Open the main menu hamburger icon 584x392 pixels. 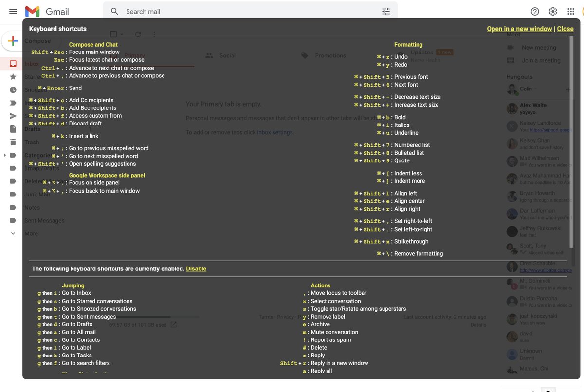(13, 11)
